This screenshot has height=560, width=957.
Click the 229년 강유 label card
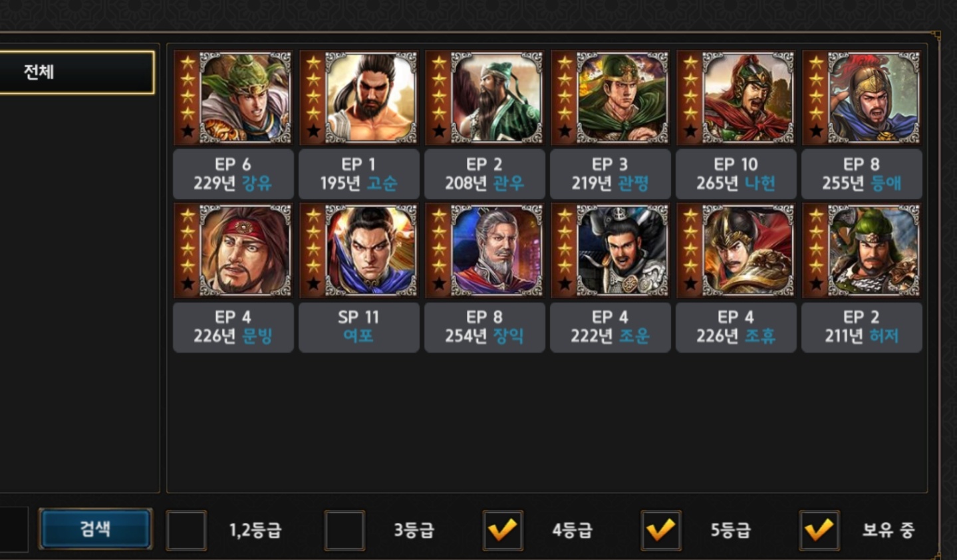pos(233,174)
